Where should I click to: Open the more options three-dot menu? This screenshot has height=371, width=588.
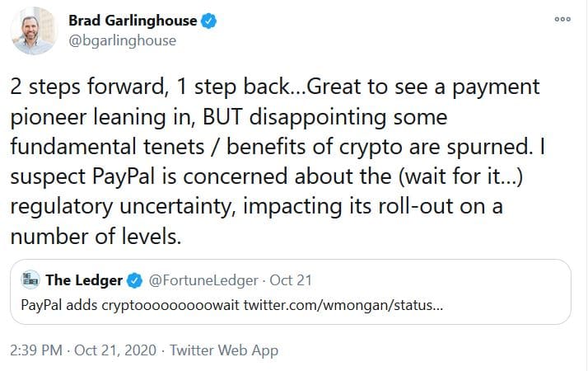point(562,20)
